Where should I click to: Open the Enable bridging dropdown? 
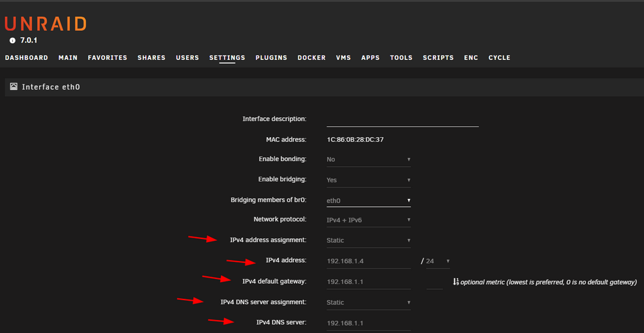pos(368,180)
